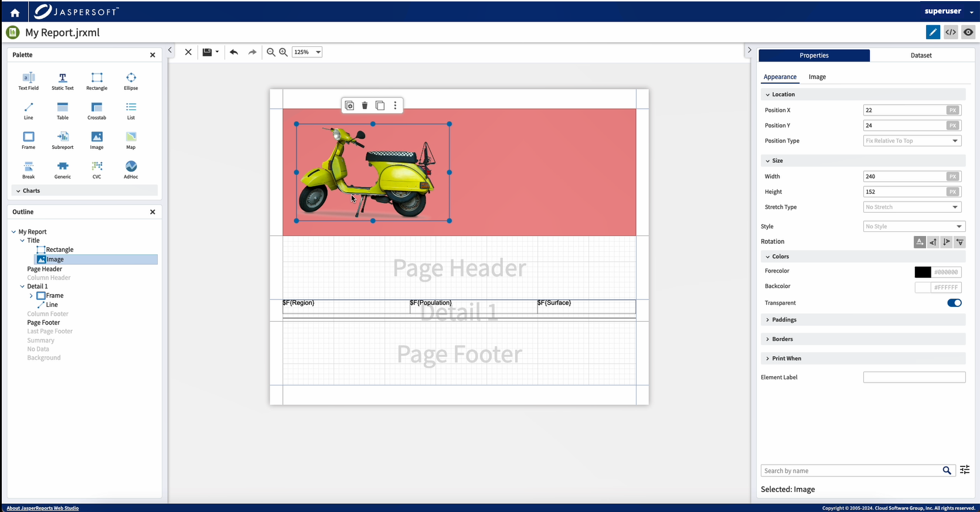Open the Position Type dropdown
Viewport: 980px width, 512px height.
click(912, 141)
